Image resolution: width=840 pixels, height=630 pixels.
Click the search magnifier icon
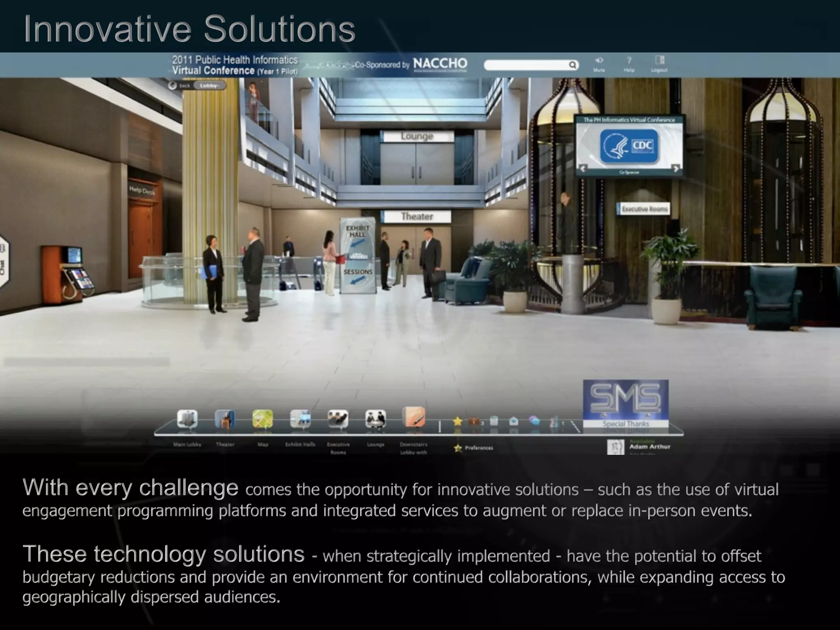[x=572, y=65]
